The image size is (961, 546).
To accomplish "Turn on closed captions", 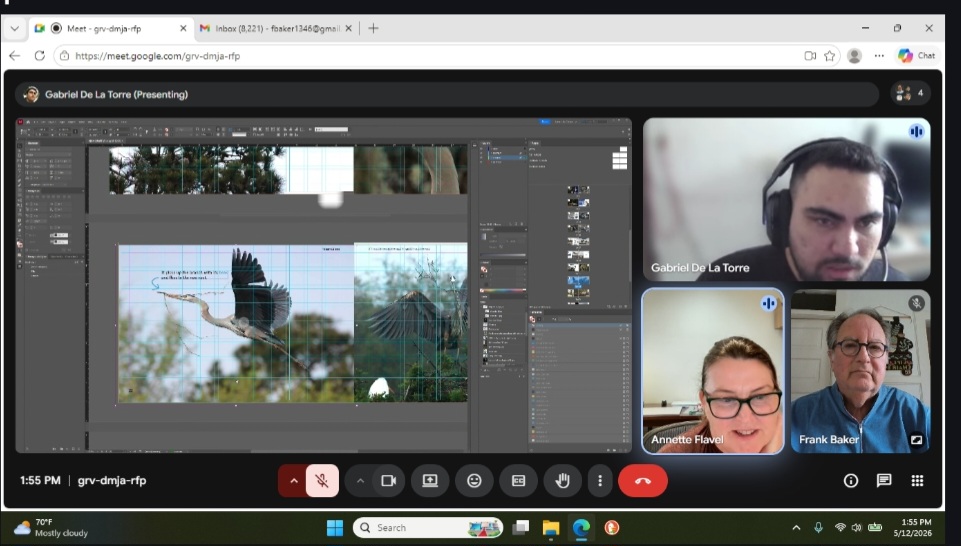I will pos(518,481).
